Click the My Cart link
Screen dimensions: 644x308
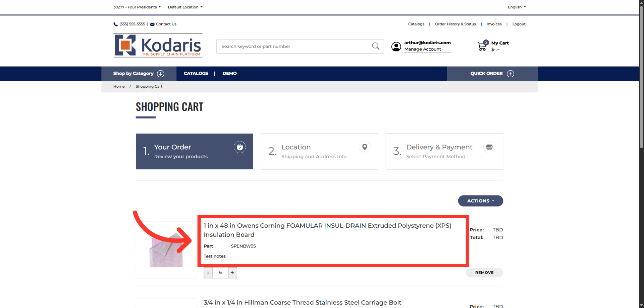500,43
